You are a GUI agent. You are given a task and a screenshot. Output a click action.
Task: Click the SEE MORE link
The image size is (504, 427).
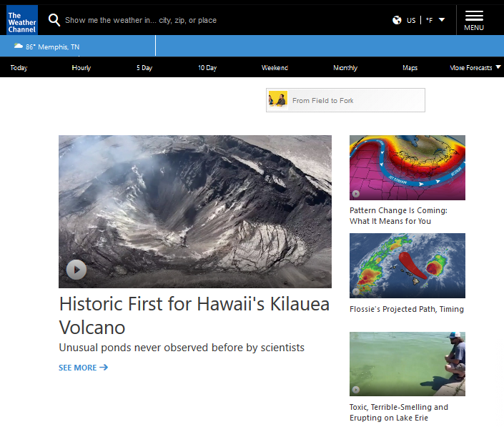coord(83,368)
